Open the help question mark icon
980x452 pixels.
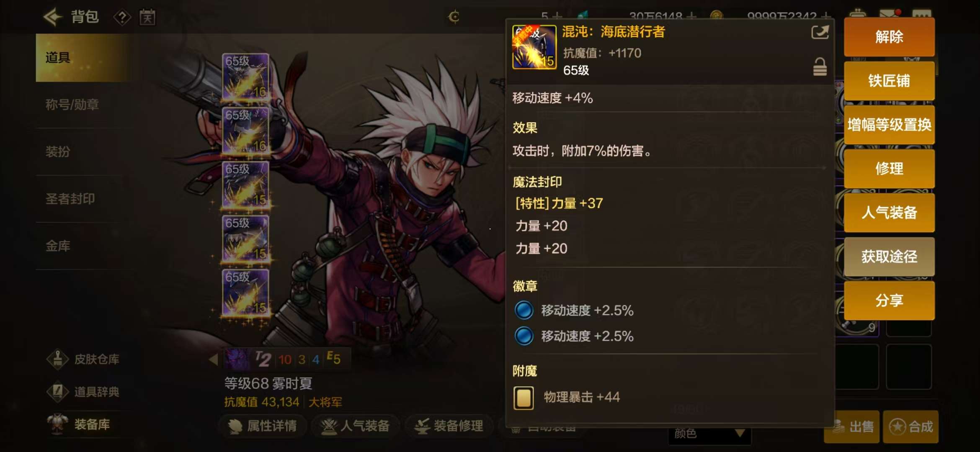tap(122, 18)
